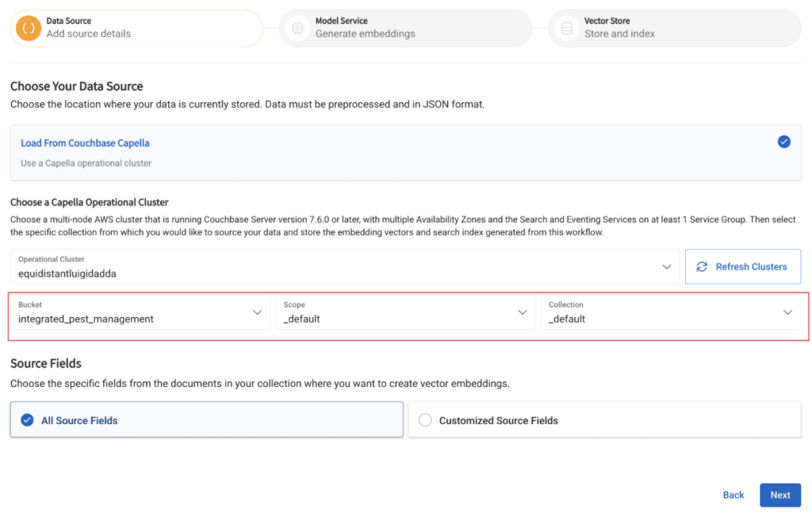The width and height of the screenshot is (812, 520).
Task: Click the equidistantluigidadda cluster value
Action: tap(67, 273)
